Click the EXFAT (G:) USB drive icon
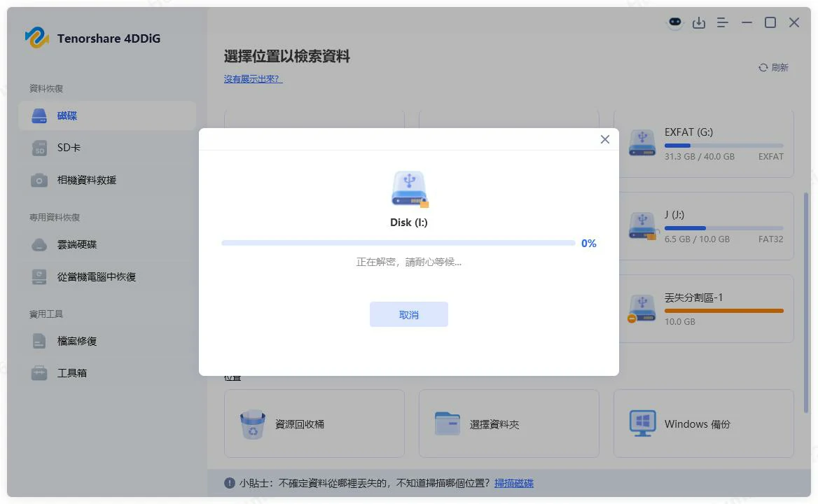This screenshot has height=504, width=818. [642, 143]
